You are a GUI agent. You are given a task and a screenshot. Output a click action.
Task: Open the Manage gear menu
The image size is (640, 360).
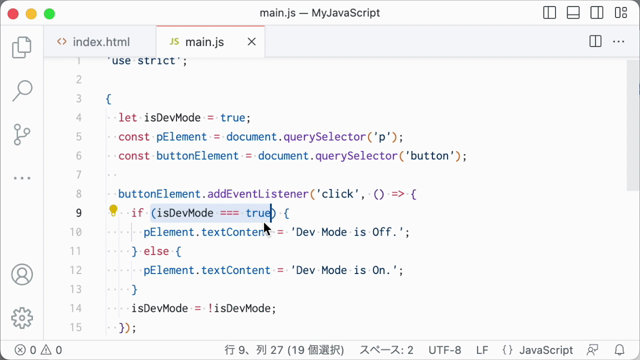(x=22, y=318)
